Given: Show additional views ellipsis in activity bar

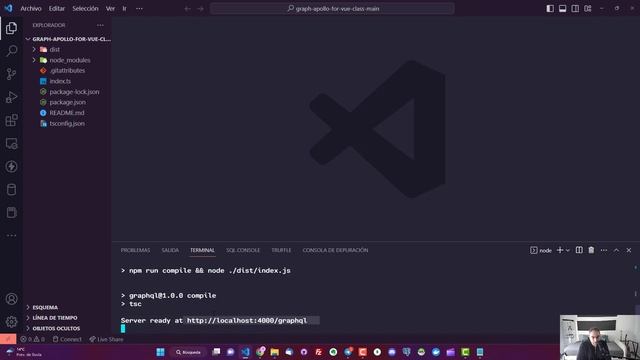Looking at the screenshot, I should 11,236.
